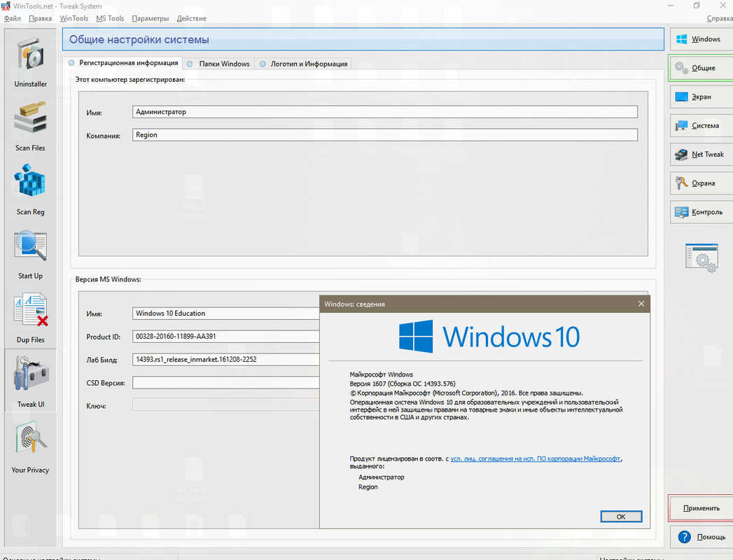Open the Контроль section
The image size is (733, 560).
(x=701, y=212)
